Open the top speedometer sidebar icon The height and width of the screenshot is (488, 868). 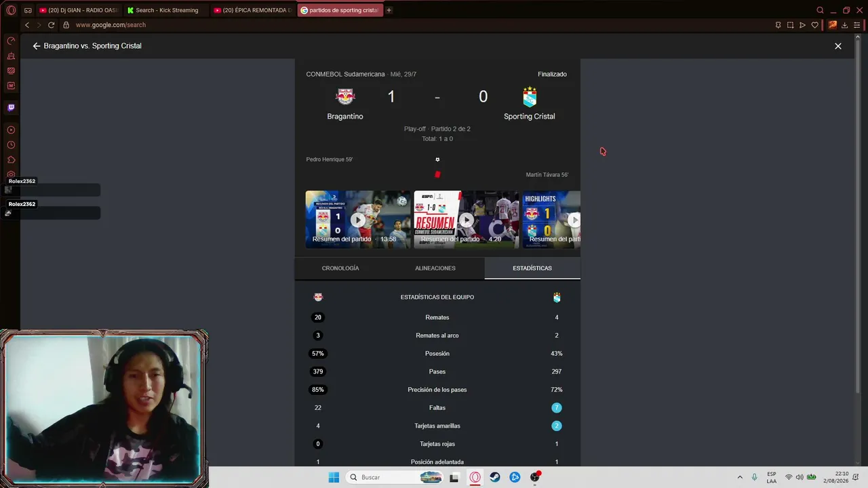11,41
